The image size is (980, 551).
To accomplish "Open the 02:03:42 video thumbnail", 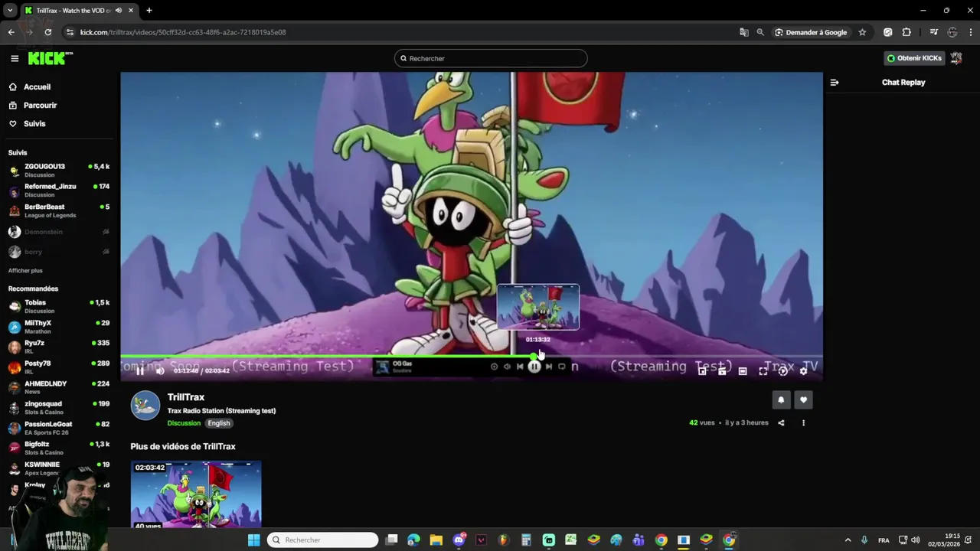I will click(x=196, y=494).
